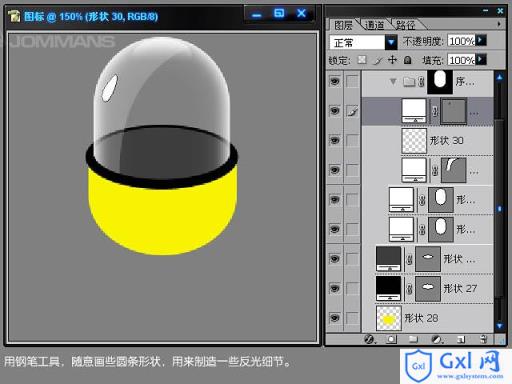Open the 不透明度 opacity arrow
The height and width of the screenshot is (384, 512).
(x=481, y=41)
